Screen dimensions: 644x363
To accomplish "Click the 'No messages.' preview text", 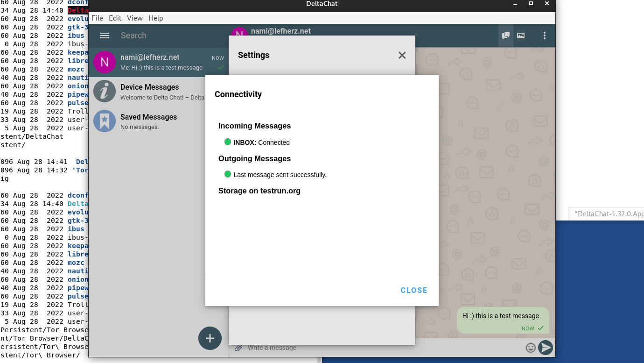I will [140, 127].
